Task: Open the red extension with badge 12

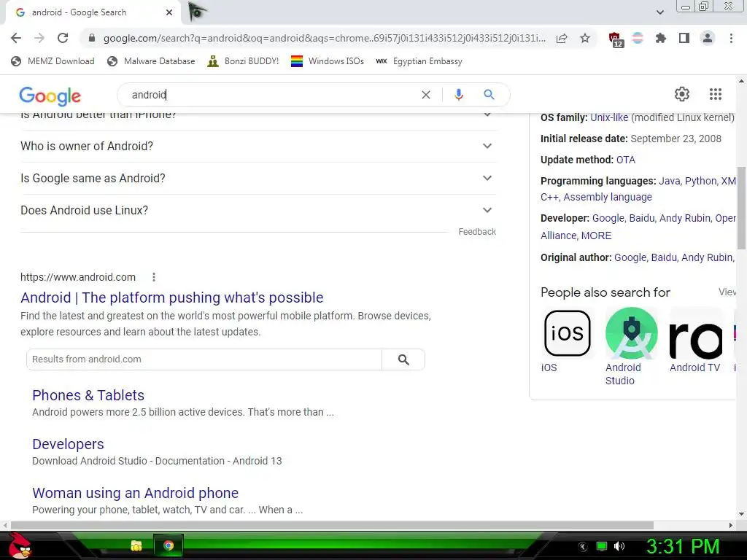Action: pyautogui.click(x=616, y=39)
